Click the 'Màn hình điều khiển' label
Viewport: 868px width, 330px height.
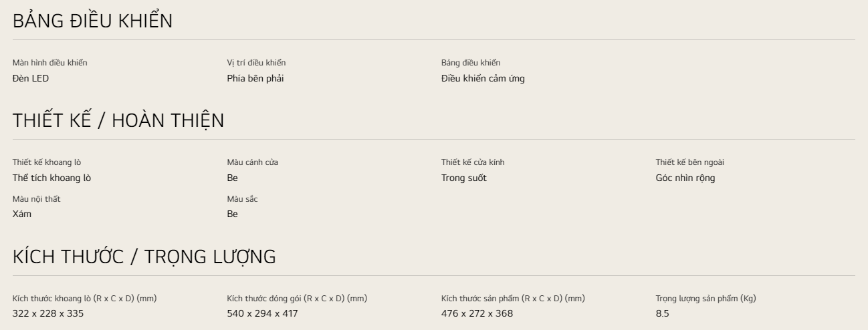(50, 63)
